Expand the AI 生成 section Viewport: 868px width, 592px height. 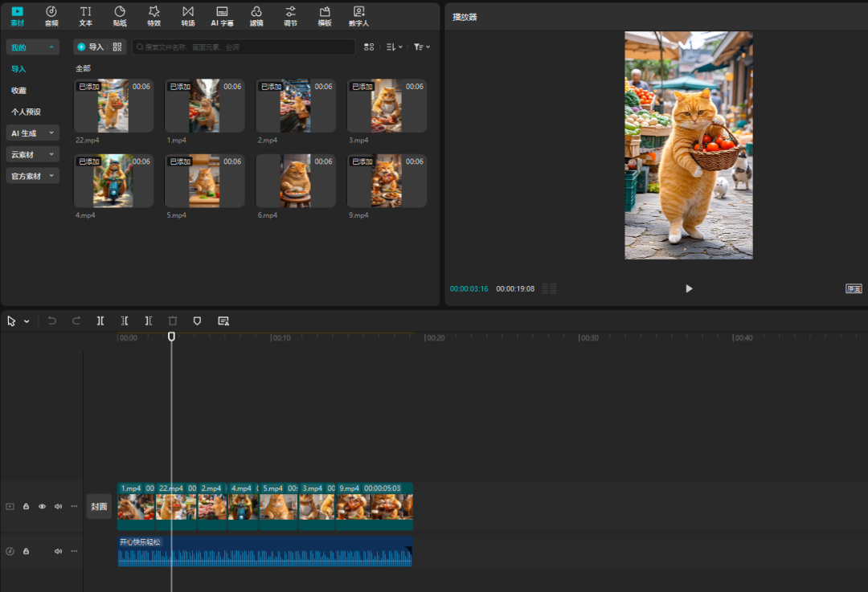33,133
